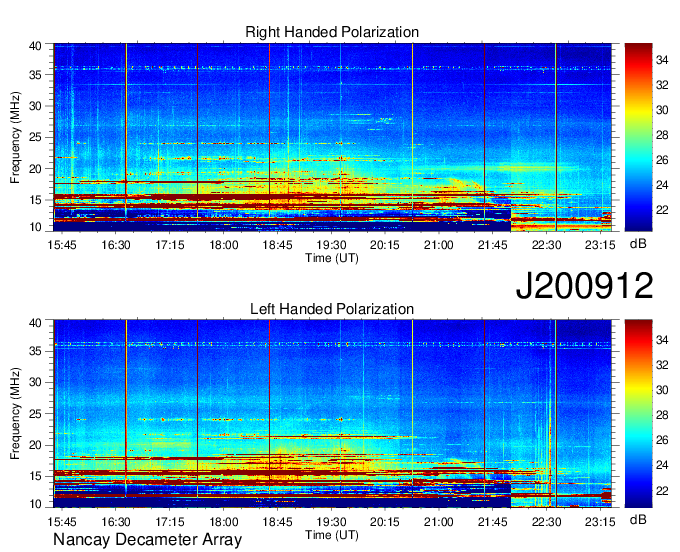
Task: Click the "dB" unit label of Right Handed colorbar
Action: coord(638,244)
